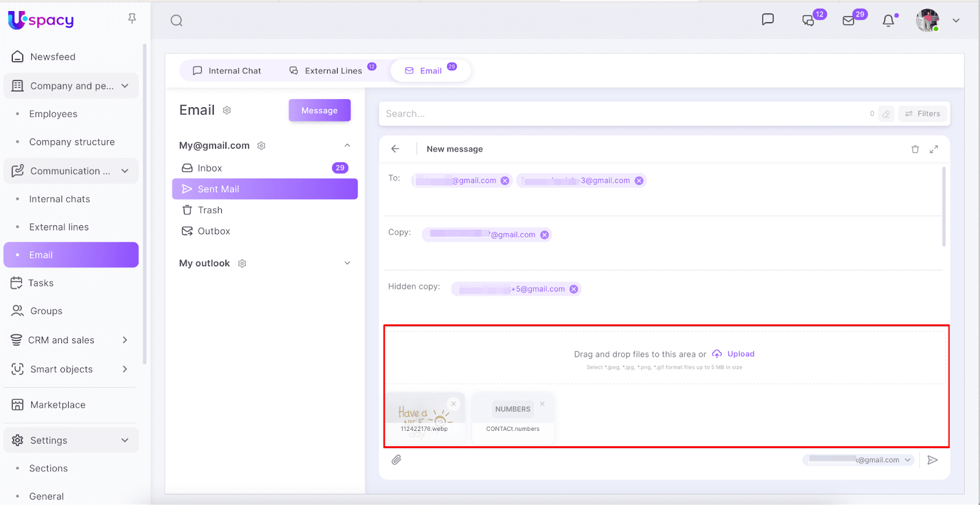Image resolution: width=980 pixels, height=505 pixels.
Task: Send the message with the paper plane icon
Action: [933, 460]
